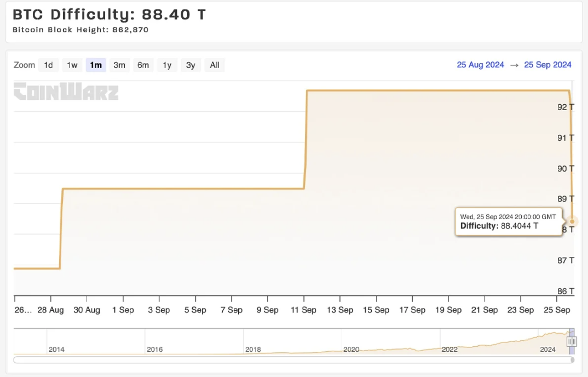
Task: Click the '19 Sep' x-axis label
Action: [x=448, y=310]
